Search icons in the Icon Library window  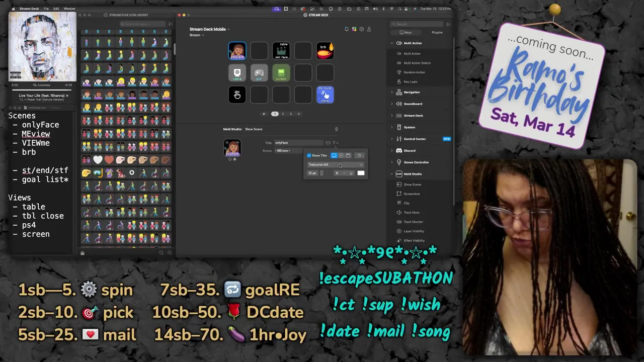point(142,24)
